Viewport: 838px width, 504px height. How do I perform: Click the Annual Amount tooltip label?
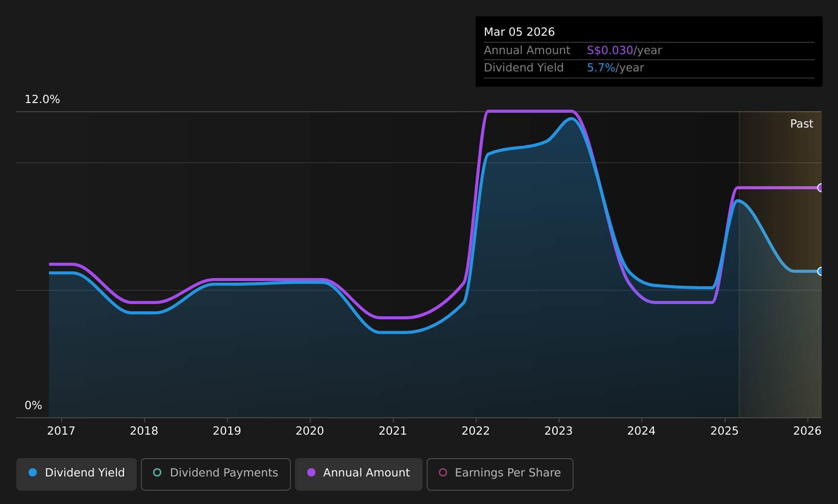pos(527,51)
